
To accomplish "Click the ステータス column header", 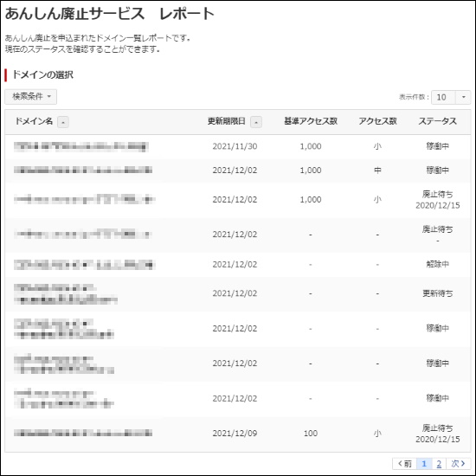I will pos(437,121).
